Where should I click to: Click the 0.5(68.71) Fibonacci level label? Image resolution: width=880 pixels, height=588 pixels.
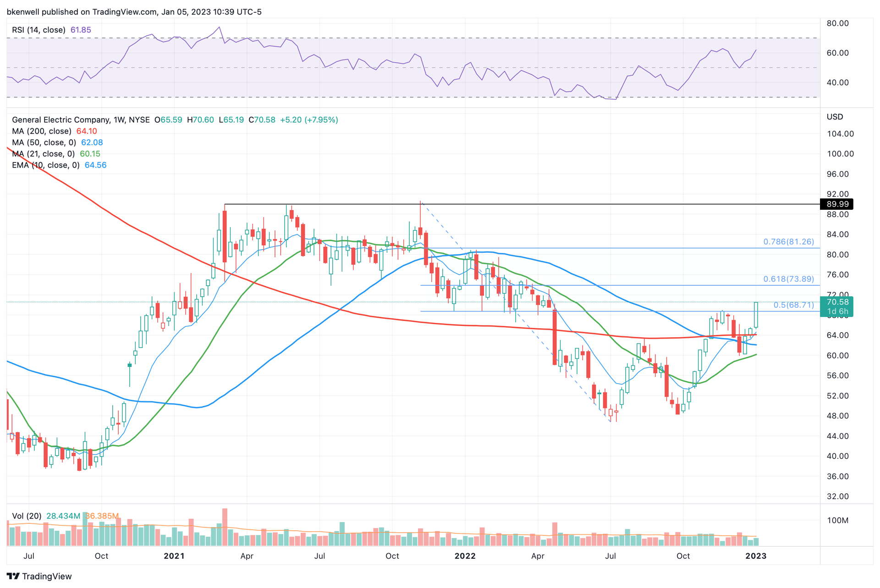coord(794,305)
